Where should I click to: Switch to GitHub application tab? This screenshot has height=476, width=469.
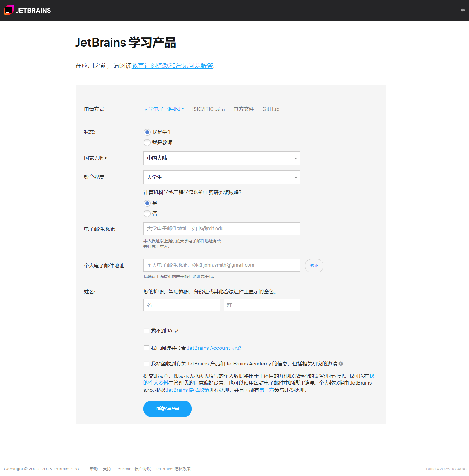tap(271, 109)
